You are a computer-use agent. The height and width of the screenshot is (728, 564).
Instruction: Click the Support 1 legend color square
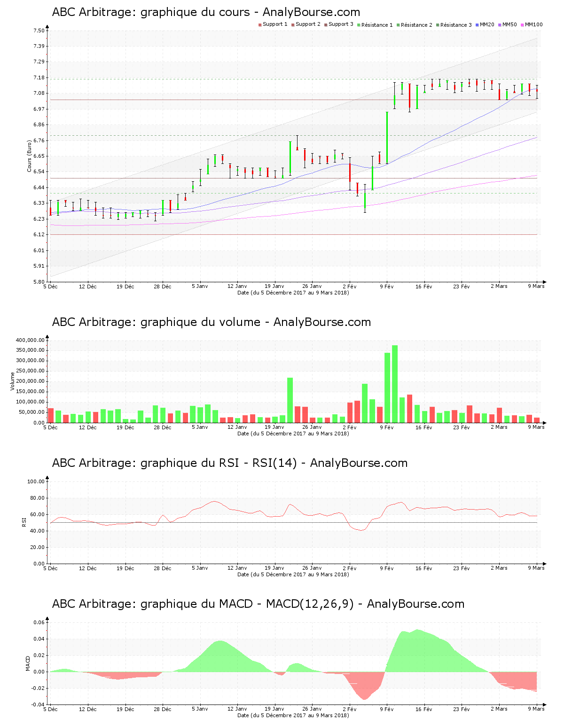(260, 24)
